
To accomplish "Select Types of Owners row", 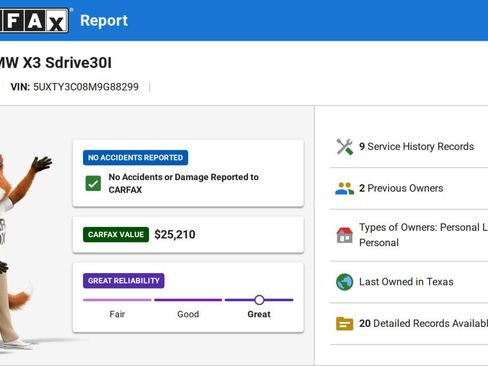I will [x=409, y=235].
